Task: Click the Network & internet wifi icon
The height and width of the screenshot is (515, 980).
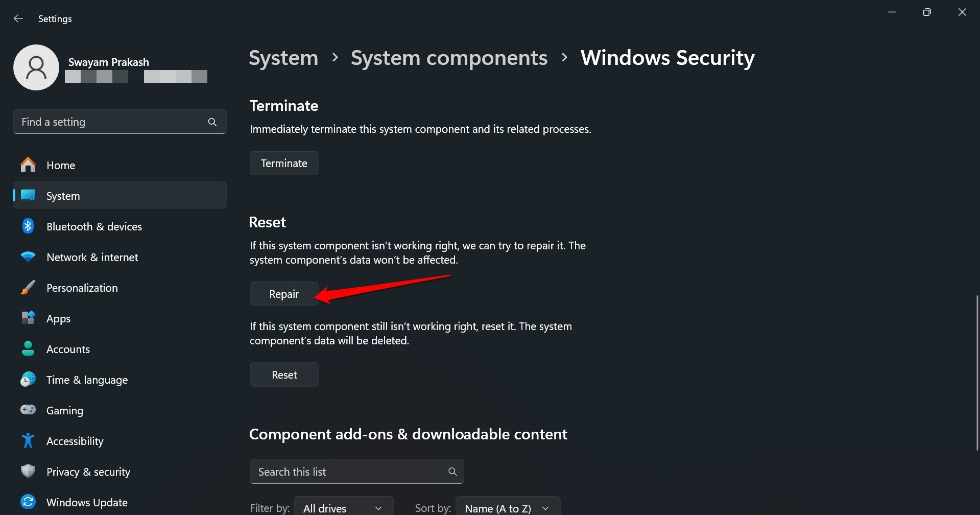Action: coord(28,257)
